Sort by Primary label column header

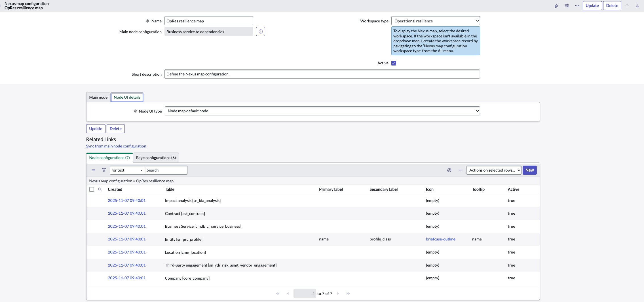(x=331, y=189)
